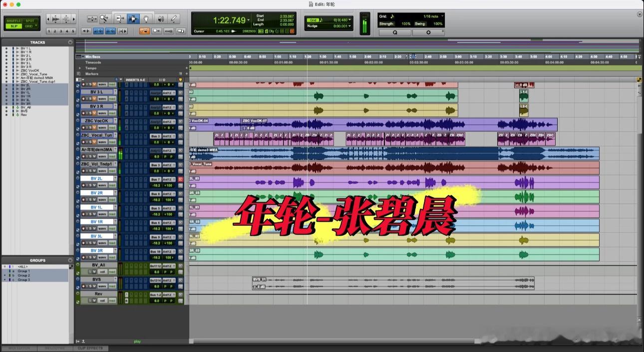Image resolution: width=644 pixels, height=352 pixels.
Task: Open the BV 3 L track name dropdown
Action: 115,92
